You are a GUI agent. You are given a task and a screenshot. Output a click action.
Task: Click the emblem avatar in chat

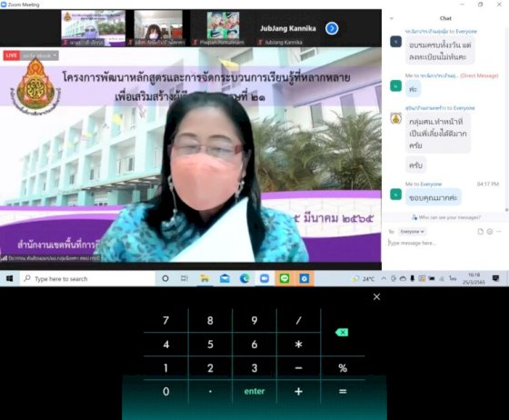click(395, 118)
